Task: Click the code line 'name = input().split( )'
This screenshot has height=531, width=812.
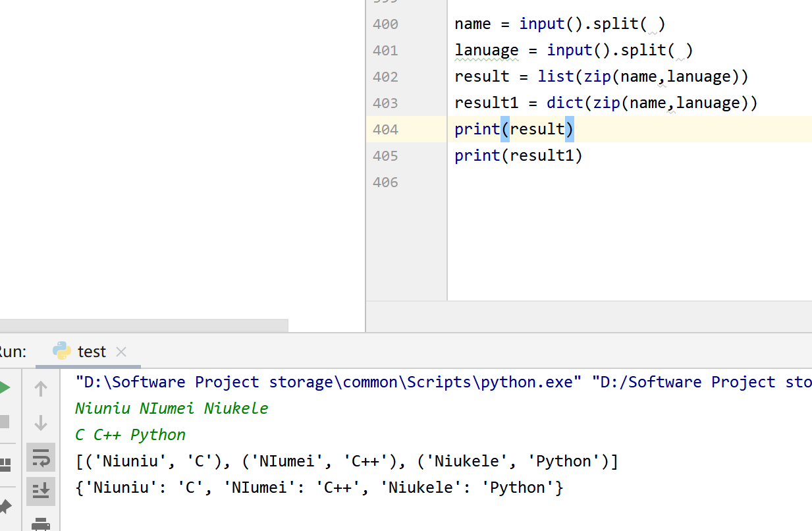Action: pyautogui.click(x=560, y=24)
